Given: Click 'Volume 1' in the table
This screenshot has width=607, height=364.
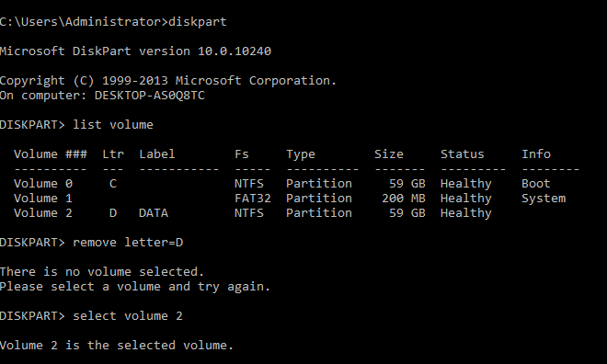Looking at the screenshot, I should pos(43,198).
